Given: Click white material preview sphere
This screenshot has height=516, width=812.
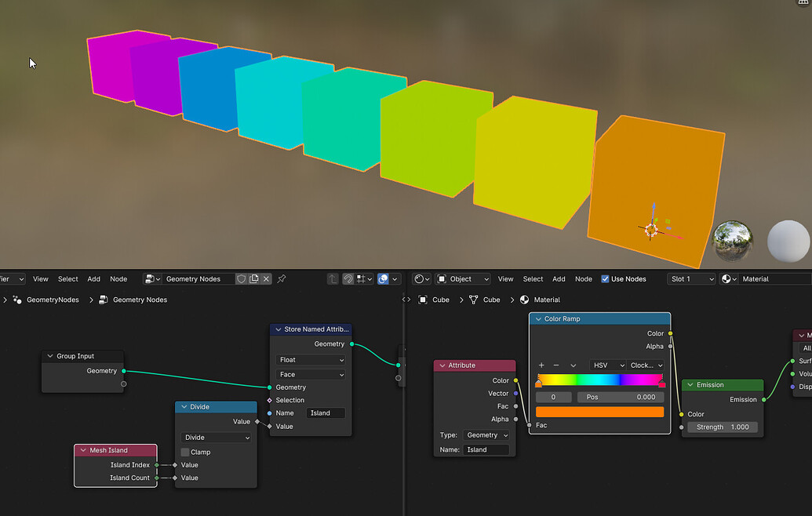Looking at the screenshot, I should point(788,242).
